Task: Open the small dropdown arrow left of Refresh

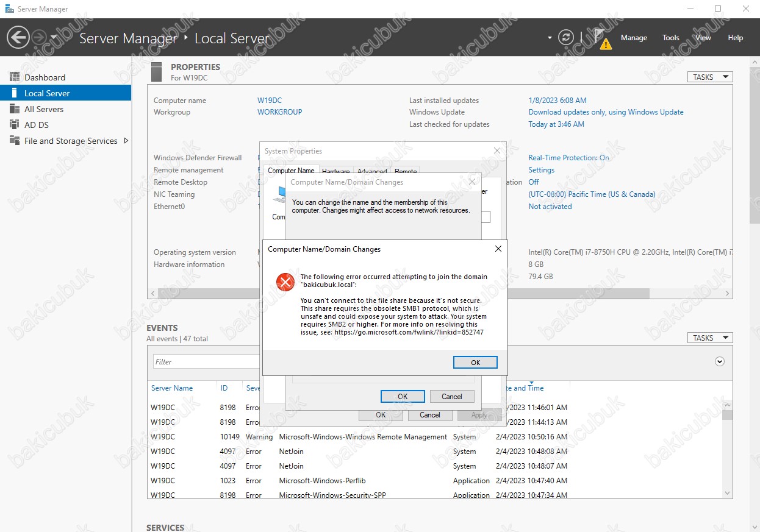Action: pos(550,38)
